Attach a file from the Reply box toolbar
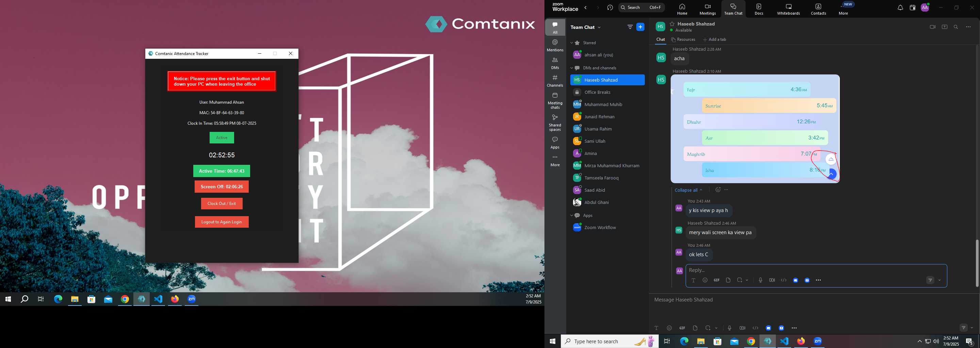The width and height of the screenshot is (980, 348). pos(728,280)
